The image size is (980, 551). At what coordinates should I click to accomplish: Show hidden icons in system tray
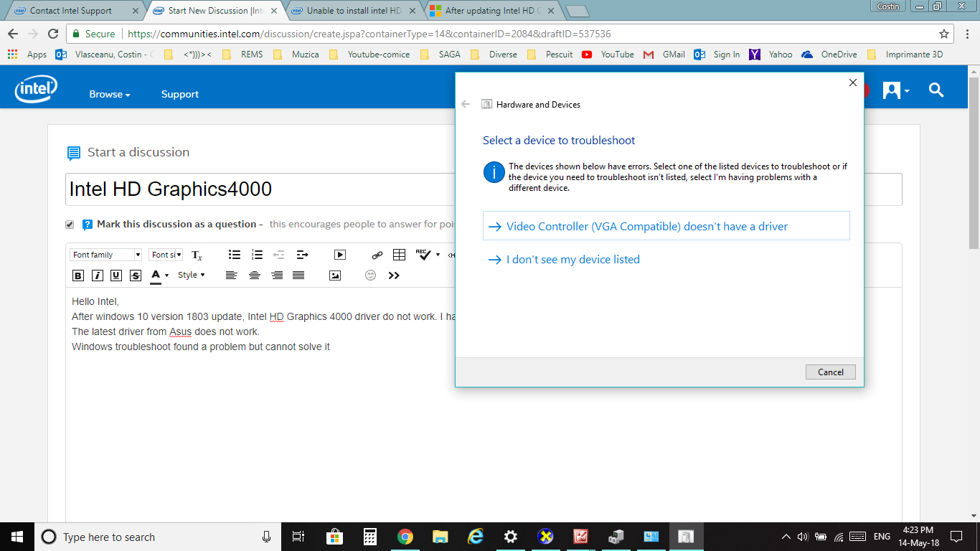coord(786,537)
